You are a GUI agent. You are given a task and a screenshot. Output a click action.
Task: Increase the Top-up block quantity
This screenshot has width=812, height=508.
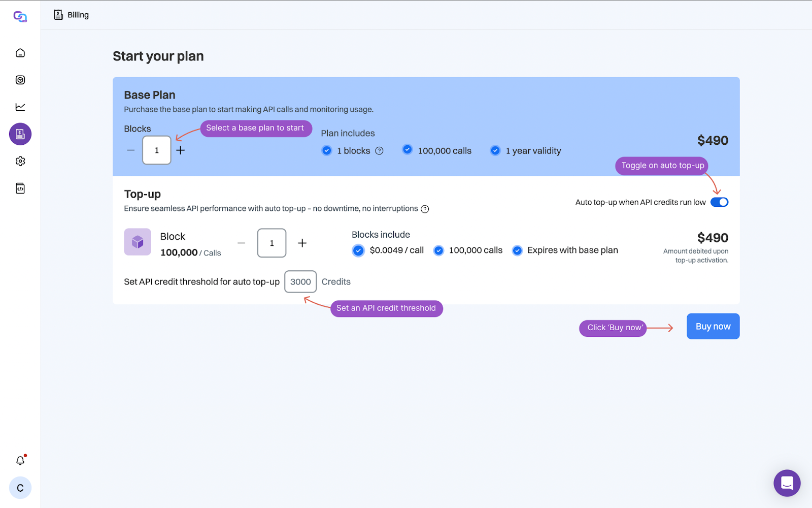coord(302,243)
